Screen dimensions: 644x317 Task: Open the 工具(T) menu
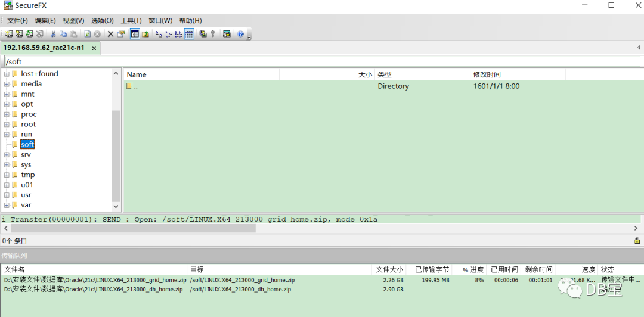[x=131, y=20]
